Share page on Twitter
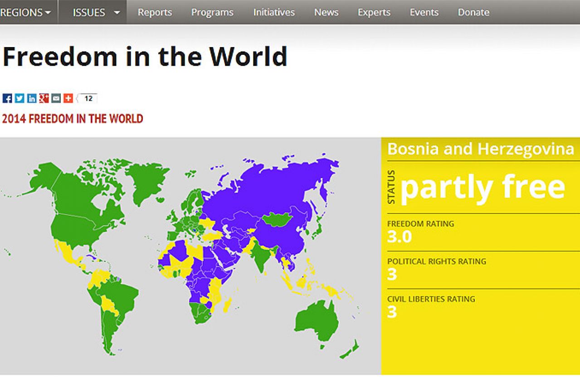The image size is (580, 392). pos(19,98)
